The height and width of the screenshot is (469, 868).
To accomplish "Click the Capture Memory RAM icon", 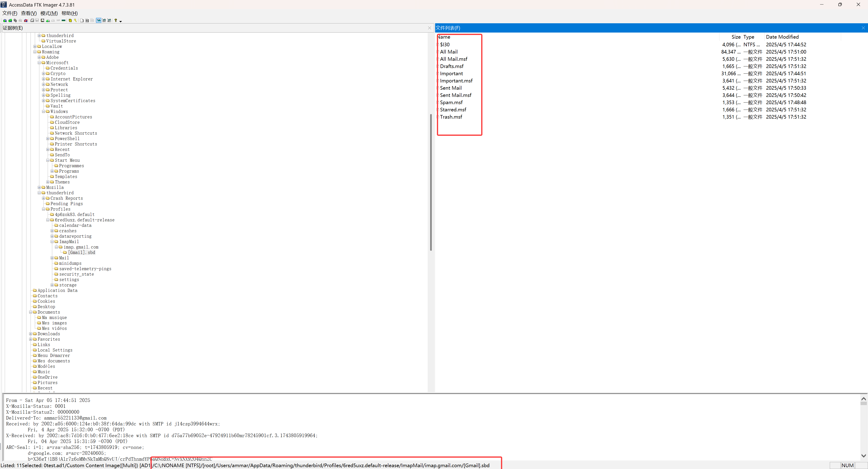I will click(63, 21).
